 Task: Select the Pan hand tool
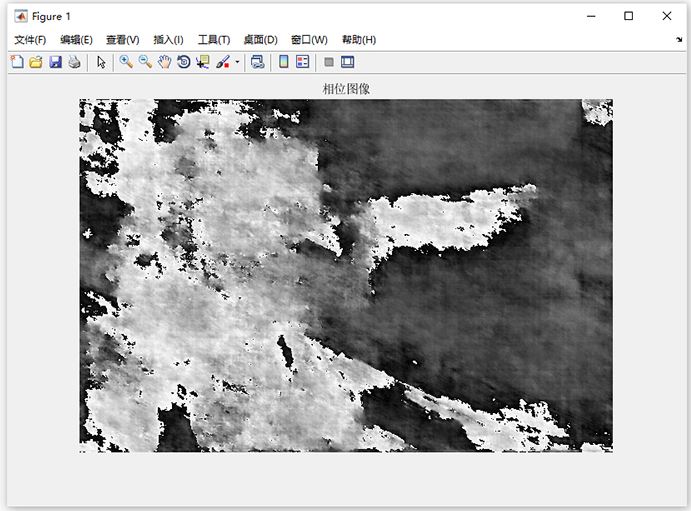point(164,62)
